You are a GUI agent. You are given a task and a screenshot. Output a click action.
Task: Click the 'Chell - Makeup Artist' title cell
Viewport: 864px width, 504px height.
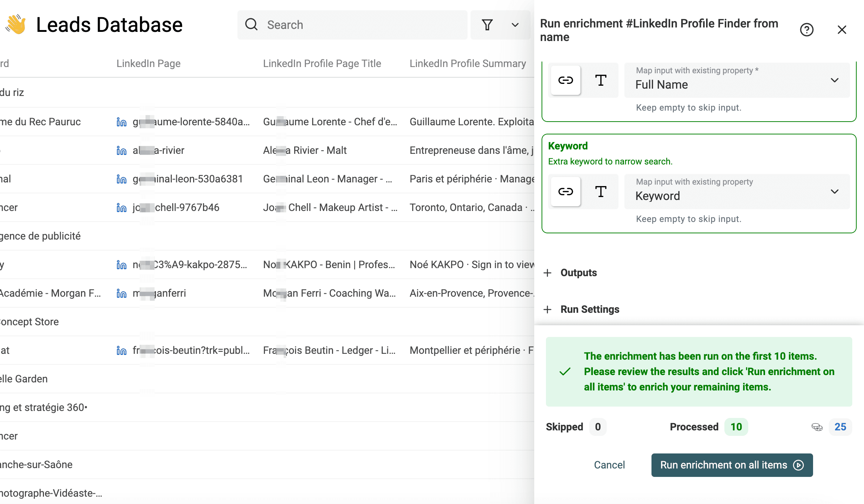coord(330,208)
